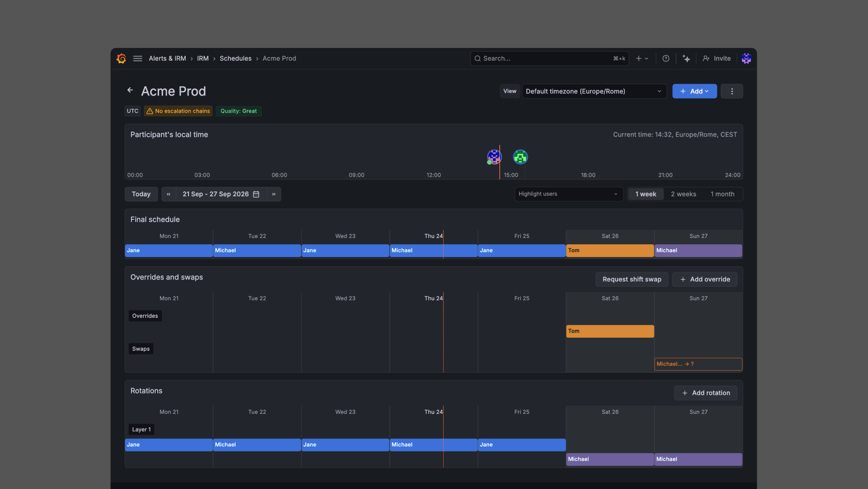This screenshot has height=489, width=868.
Task: Select Tom's Sat 26 shift in Final schedule
Action: point(610,251)
